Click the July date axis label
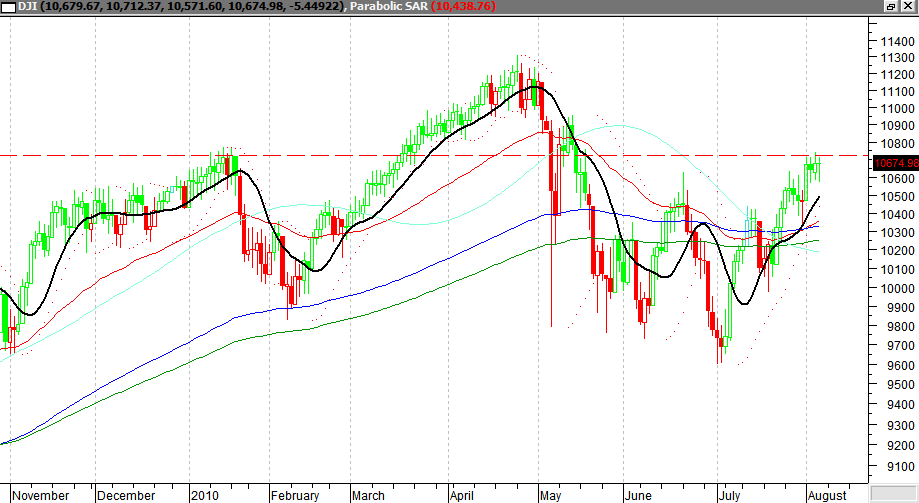919x503 pixels. 729,495
